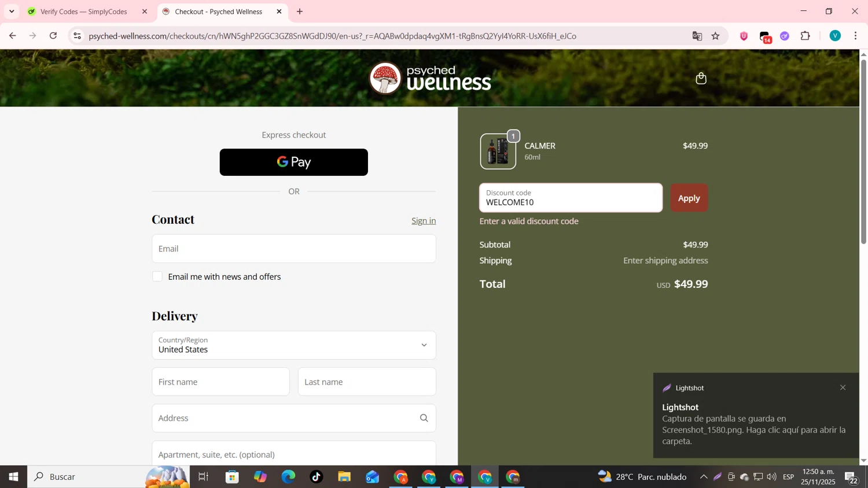Click the Psyched Wellness mushroom logo
The height and width of the screenshot is (488, 868).
point(385,78)
